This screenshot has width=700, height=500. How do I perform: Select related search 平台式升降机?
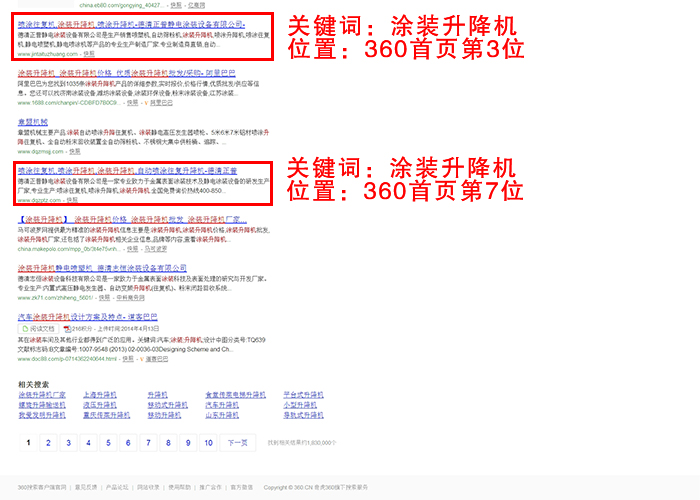[303, 395]
